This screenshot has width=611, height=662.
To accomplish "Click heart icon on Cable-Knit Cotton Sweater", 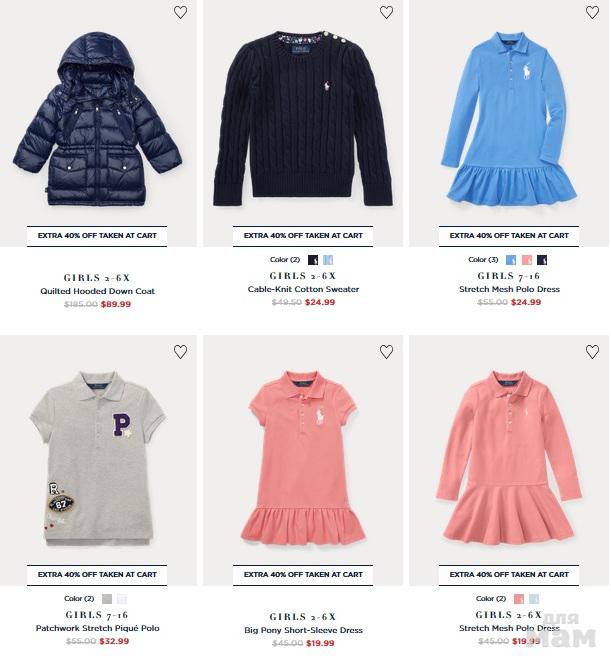I will [386, 12].
